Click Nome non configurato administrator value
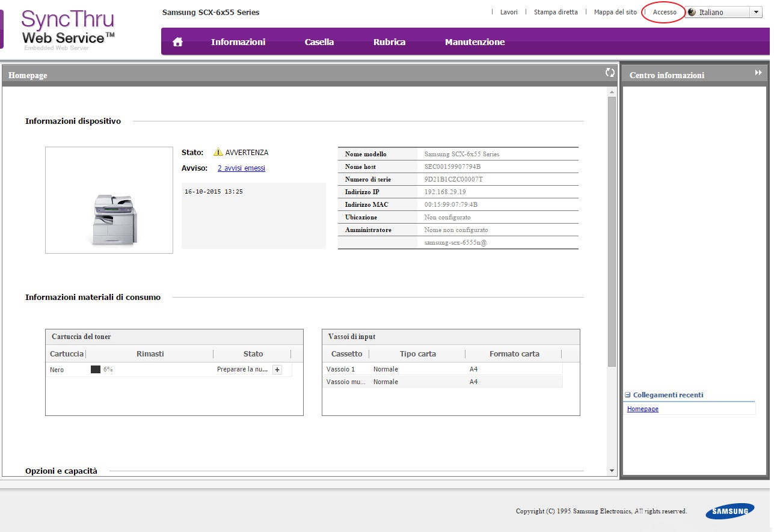This screenshot has width=774, height=532. coord(456,230)
